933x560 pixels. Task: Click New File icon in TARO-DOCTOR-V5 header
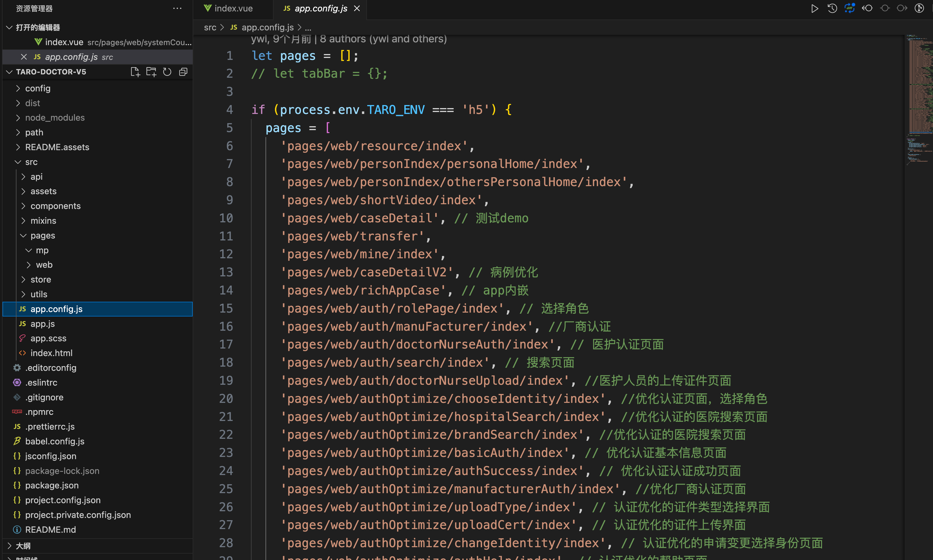pyautogui.click(x=135, y=72)
